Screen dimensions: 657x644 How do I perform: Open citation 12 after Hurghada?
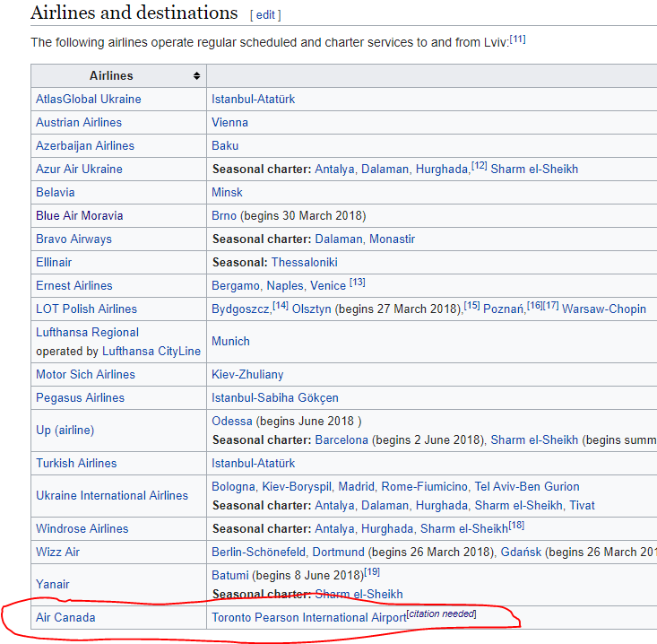479,166
